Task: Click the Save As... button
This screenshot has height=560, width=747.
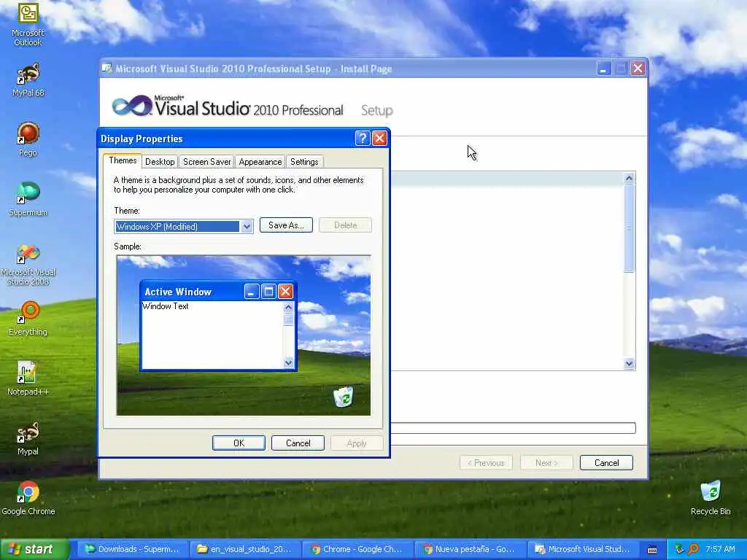Action: pos(286,225)
